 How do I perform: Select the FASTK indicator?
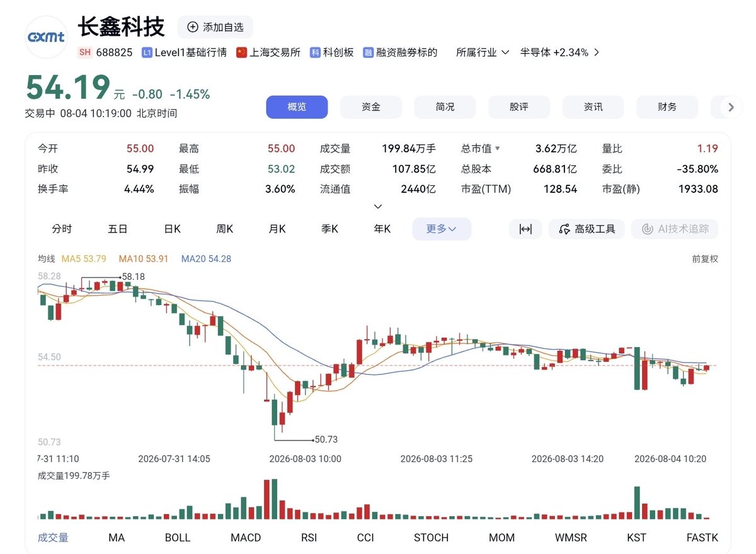[x=702, y=538]
